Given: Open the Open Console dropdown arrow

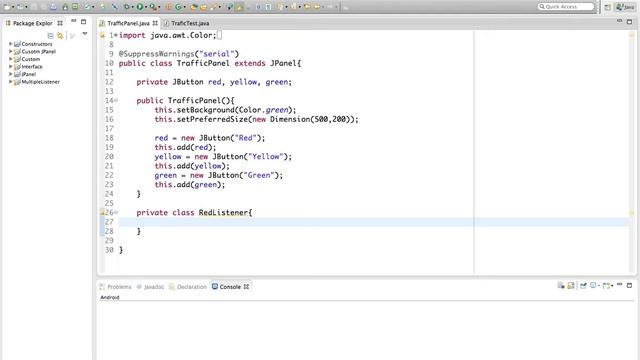Looking at the screenshot, I should click(612, 286).
